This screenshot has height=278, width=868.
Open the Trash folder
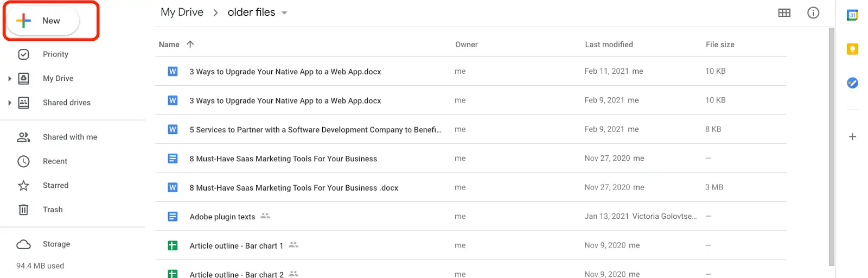[53, 210]
